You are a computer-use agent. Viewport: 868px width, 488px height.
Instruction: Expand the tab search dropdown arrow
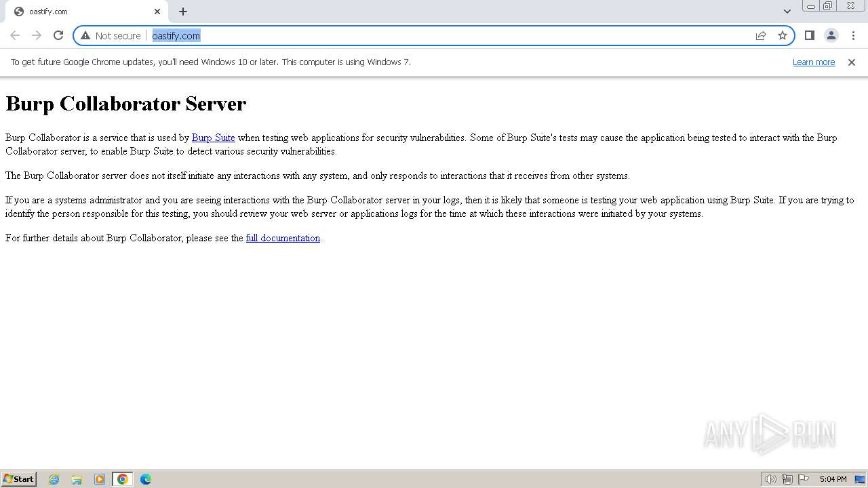point(787,12)
